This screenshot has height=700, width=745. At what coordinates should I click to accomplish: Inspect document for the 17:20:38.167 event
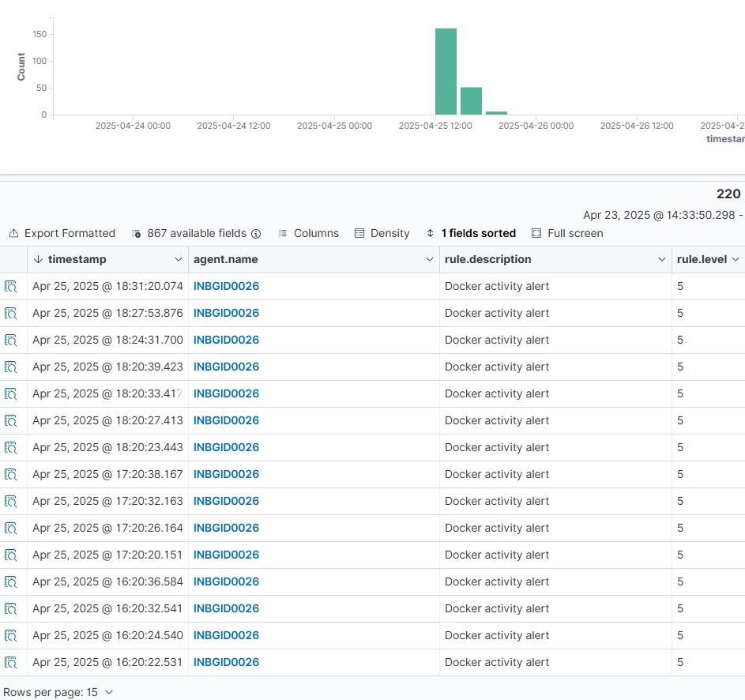point(10,475)
